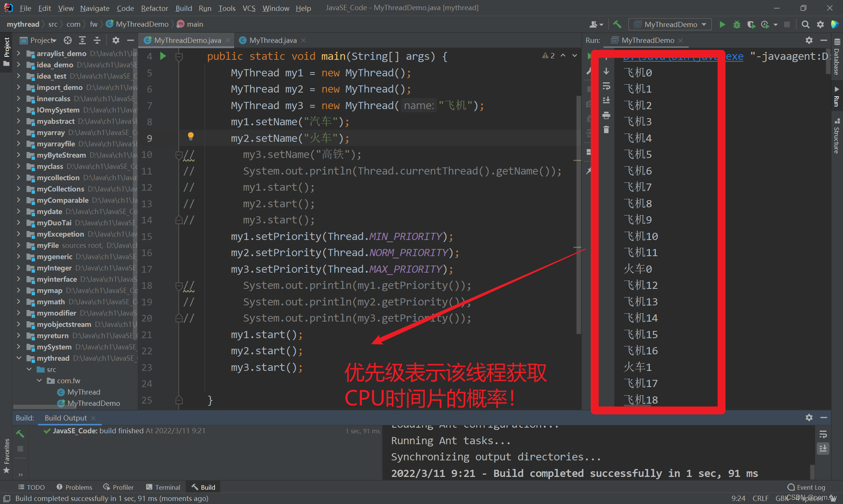
Task: Toggle soft-wrap in the Run console
Action: click(606, 87)
